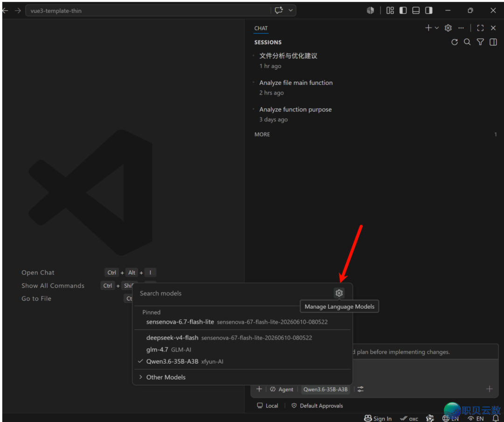Click the Local session target
This screenshot has height=422, width=504.
coord(267,406)
